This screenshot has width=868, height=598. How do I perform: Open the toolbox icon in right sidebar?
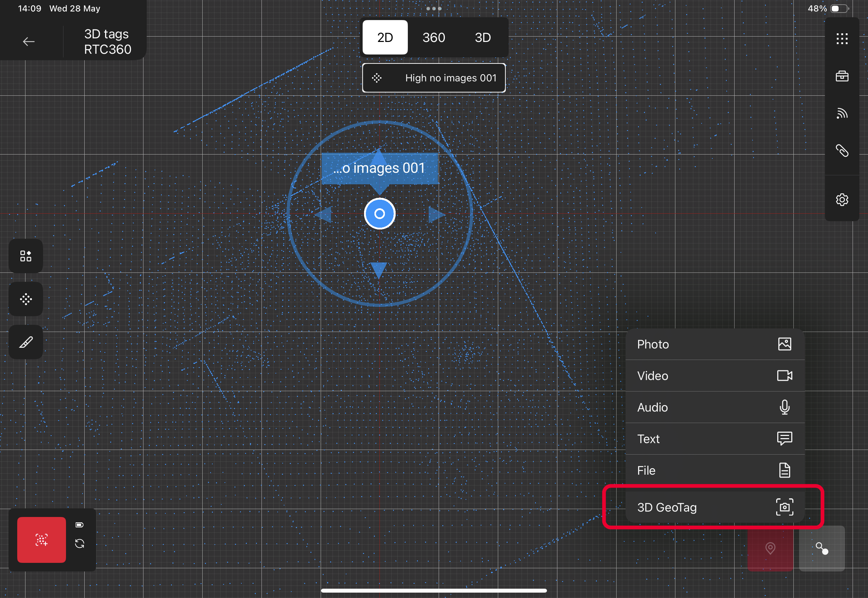pos(842,76)
